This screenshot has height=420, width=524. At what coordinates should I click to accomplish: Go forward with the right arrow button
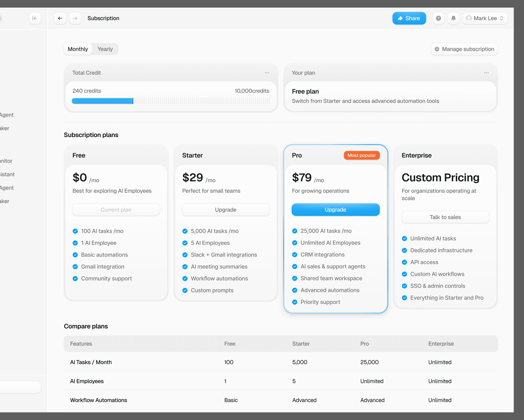pyautogui.click(x=75, y=18)
